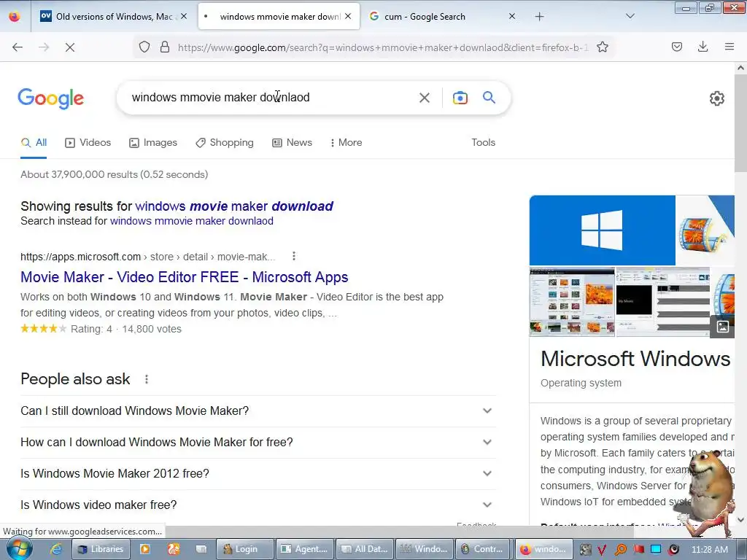View site security lock info
The width and height of the screenshot is (747, 560).
click(165, 47)
